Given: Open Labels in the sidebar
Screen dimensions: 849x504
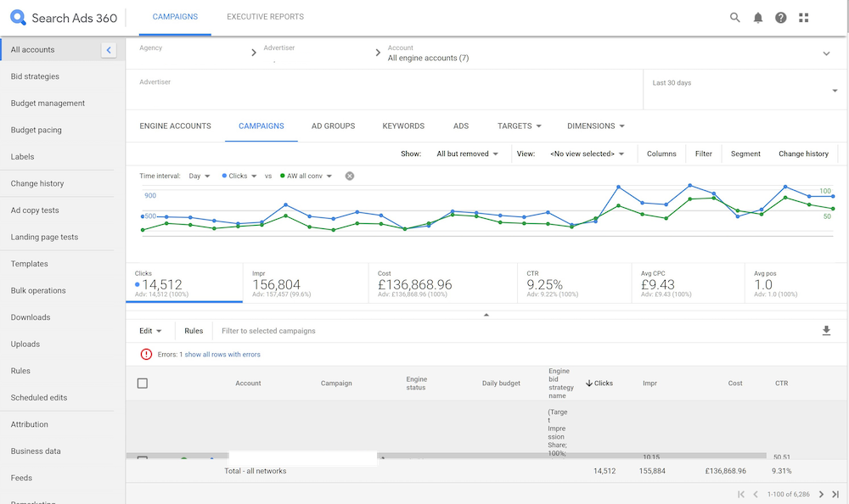Looking at the screenshot, I should tap(22, 157).
